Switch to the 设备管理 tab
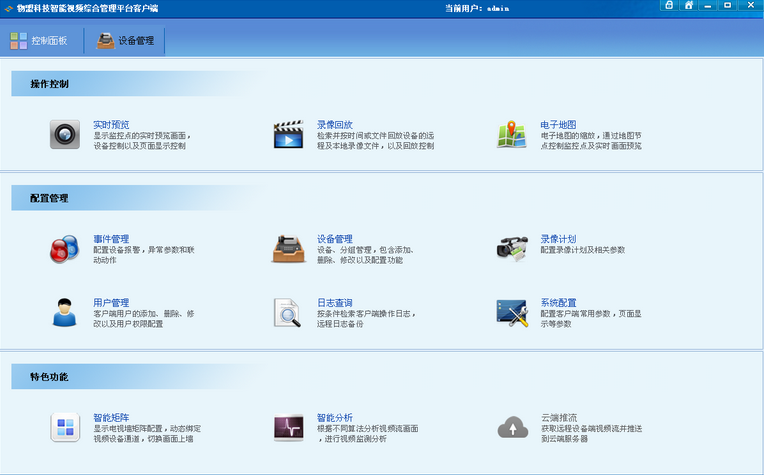 (x=125, y=41)
